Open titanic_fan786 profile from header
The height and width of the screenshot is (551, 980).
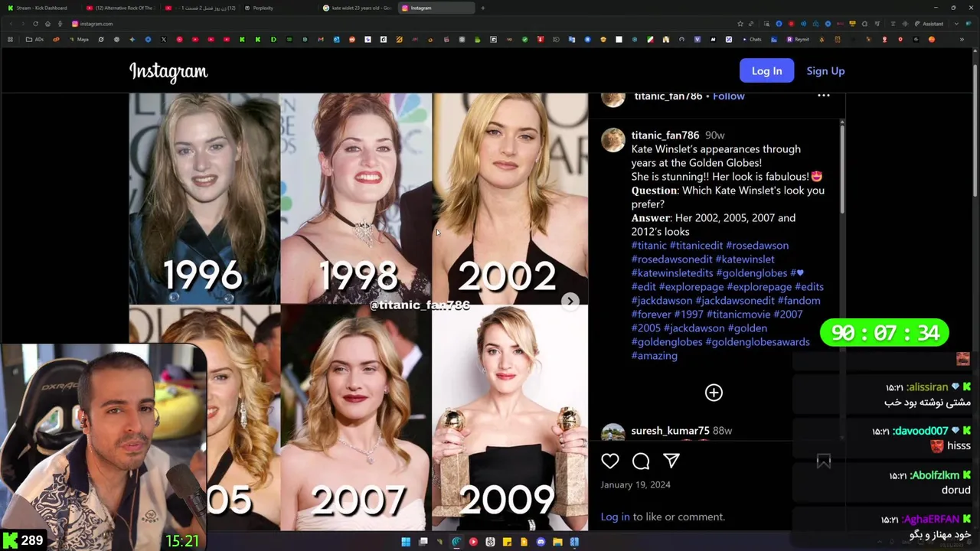point(668,96)
